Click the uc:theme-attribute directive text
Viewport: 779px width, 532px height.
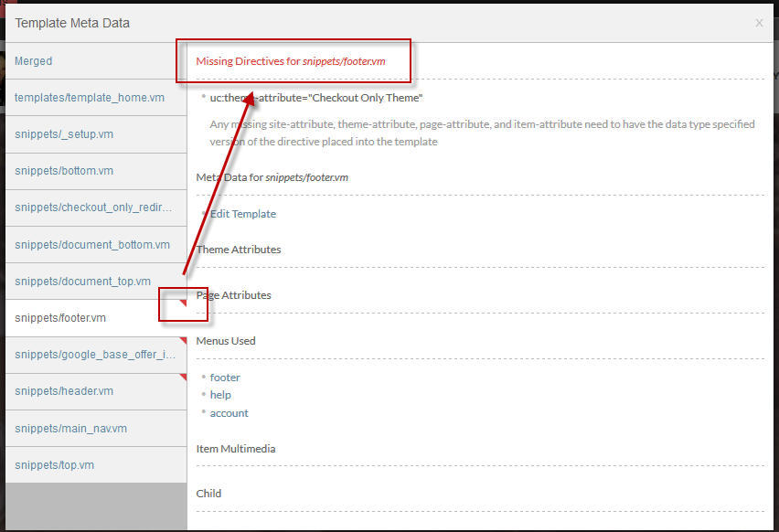[x=316, y=98]
